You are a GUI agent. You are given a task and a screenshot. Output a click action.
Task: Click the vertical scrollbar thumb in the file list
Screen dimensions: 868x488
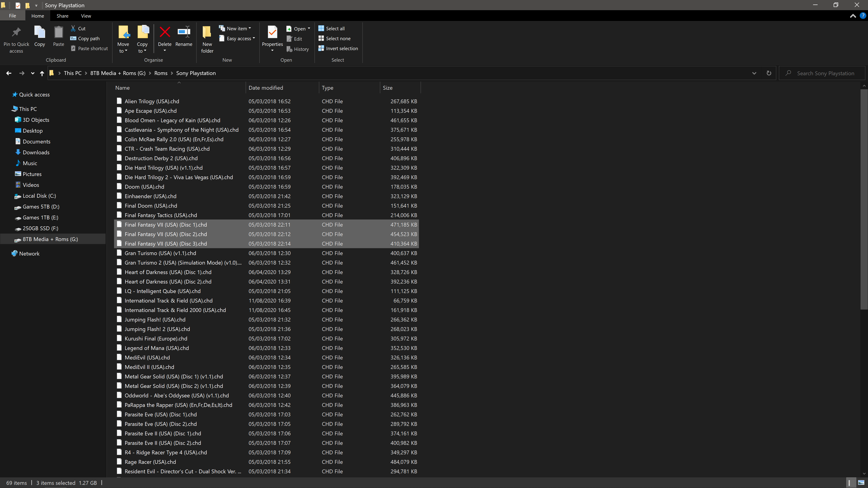click(x=864, y=199)
